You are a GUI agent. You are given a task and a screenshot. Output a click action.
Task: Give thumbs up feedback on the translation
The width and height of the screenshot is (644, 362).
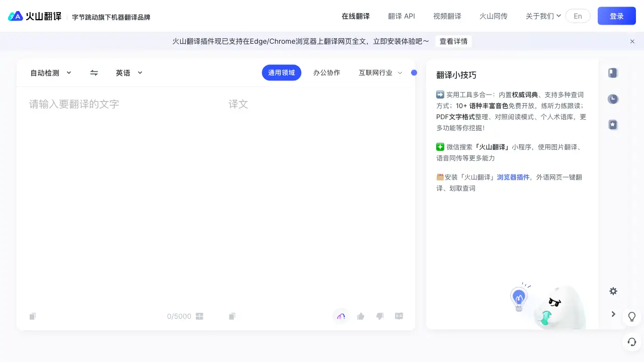pyautogui.click(x=361, y=316)
